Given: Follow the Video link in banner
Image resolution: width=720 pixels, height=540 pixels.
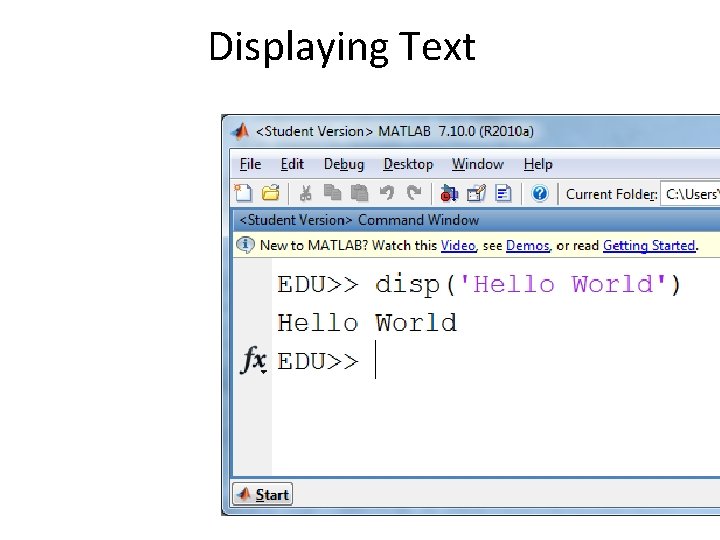Looking at the screenshot, I should 458,245.
